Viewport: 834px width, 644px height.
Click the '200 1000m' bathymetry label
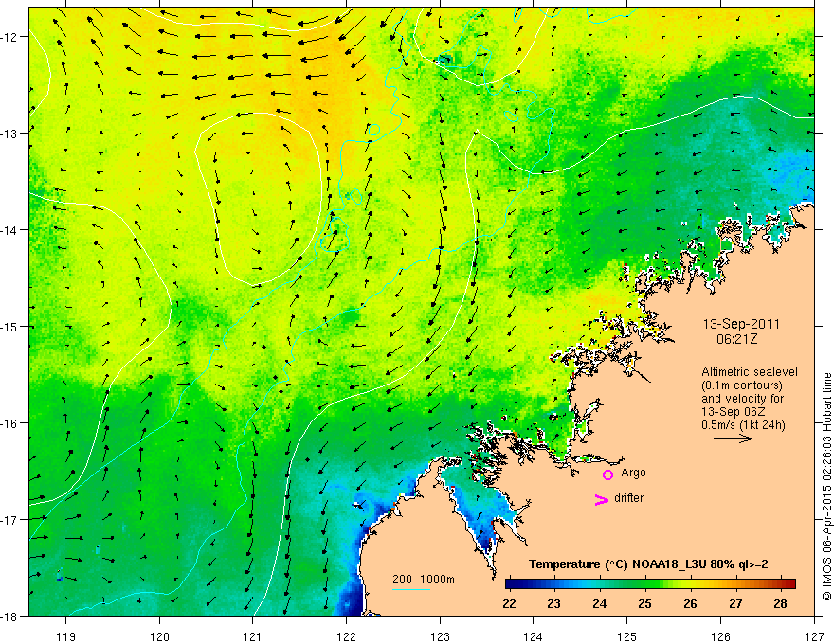tap(424, 580)
